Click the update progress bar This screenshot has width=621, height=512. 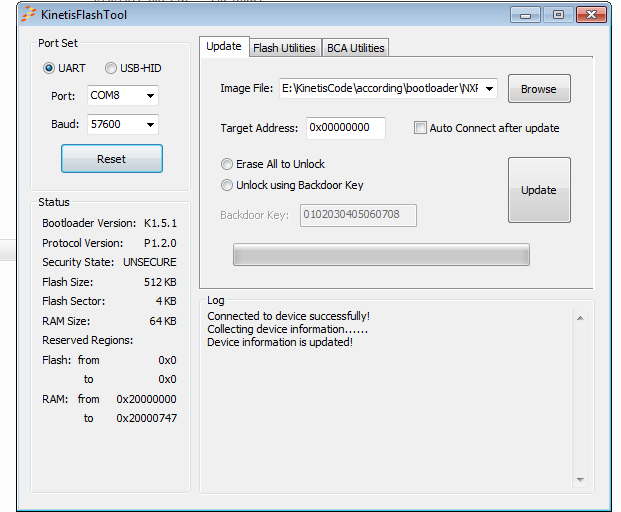[381, 254]
